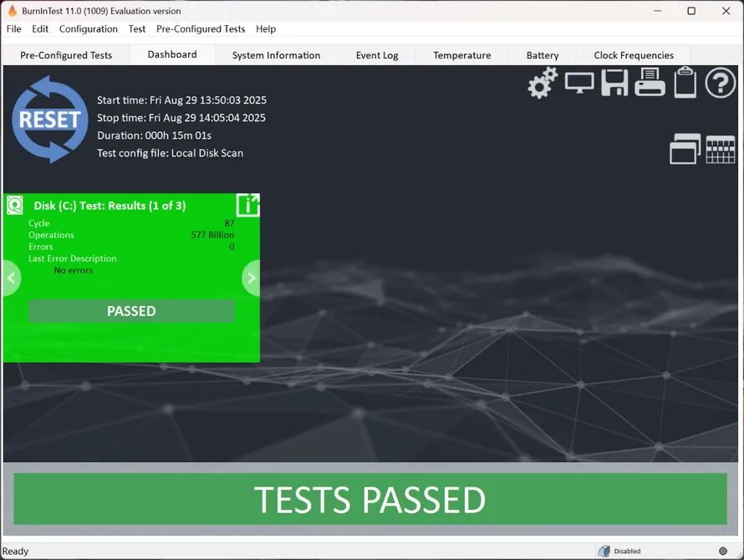Open Disk test details info icon
The height and width of the screenshot is (560, 744).
click(x=247, y=205)
